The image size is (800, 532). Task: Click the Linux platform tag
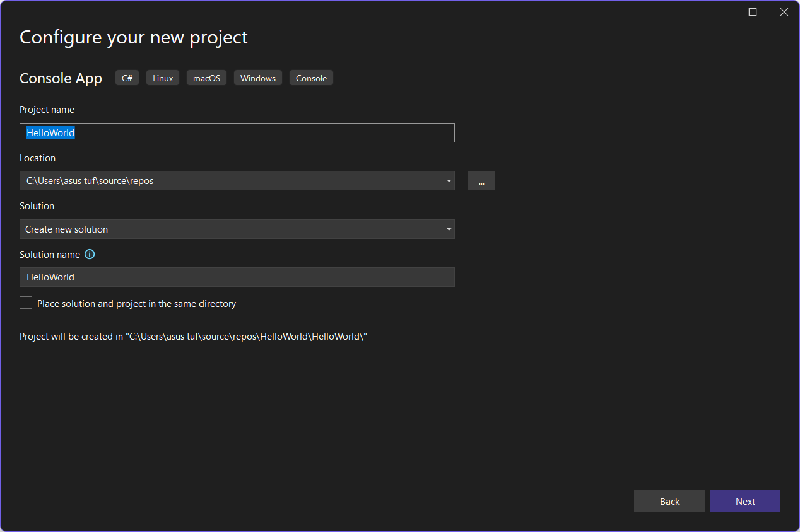point(163,78)
